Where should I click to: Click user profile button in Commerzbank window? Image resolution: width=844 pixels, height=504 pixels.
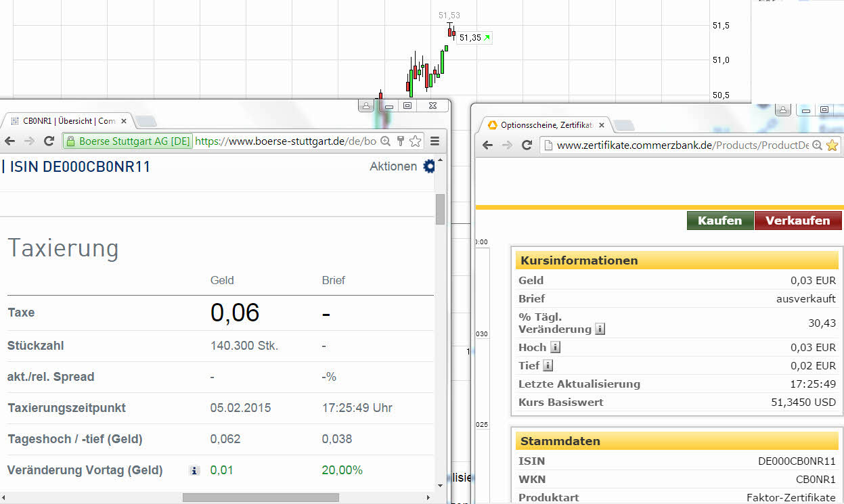coord(783,110)
